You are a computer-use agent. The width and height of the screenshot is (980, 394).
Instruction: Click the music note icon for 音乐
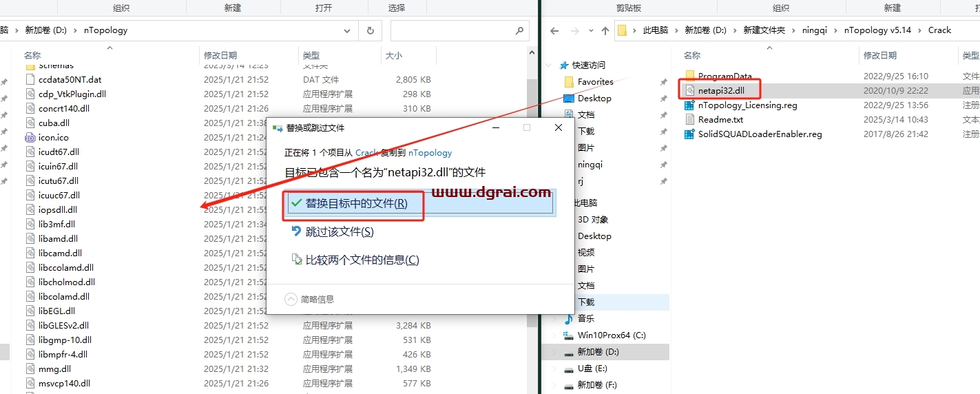(569, 318)
